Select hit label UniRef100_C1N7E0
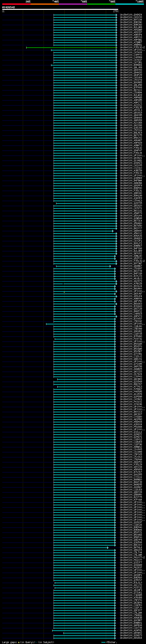 click(x=131, y=605)
